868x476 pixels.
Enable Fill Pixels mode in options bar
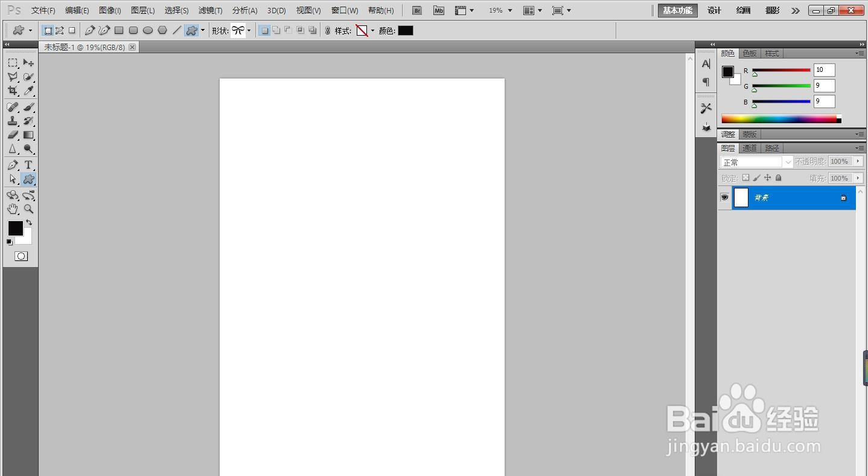coord(72,30)
